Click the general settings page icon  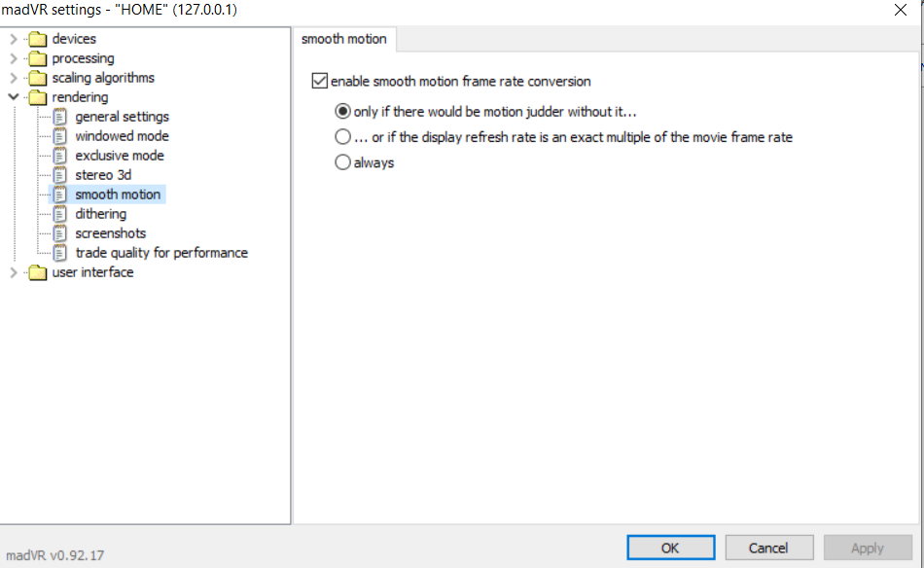tap(60, 117)
